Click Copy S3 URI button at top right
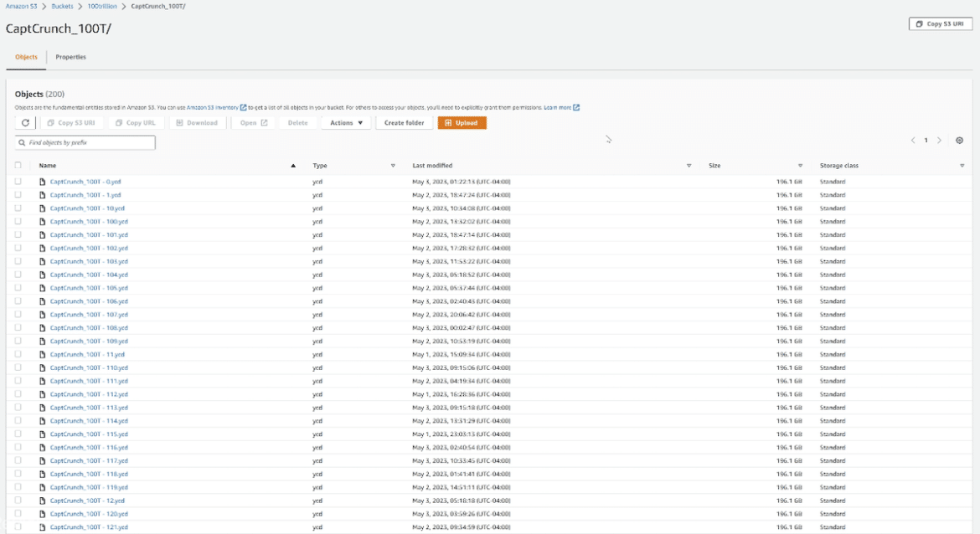The image size is (980, 534). [941, 23]
